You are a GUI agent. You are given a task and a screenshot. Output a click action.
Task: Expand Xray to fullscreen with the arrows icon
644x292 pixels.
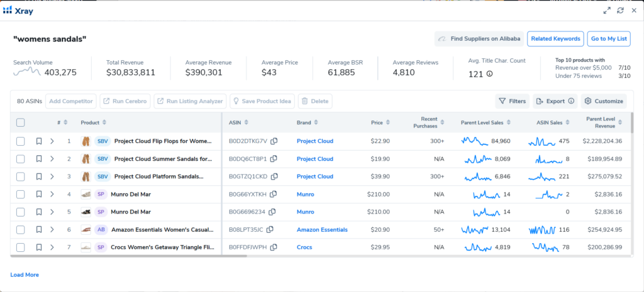(x=607, y=11)
